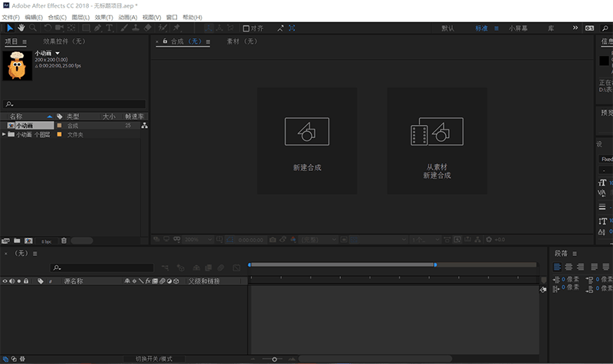This screenshot has width=613, height=364.
Task: Click Interpret Footage icon in project panel
Action: click(x=5, y=241)
